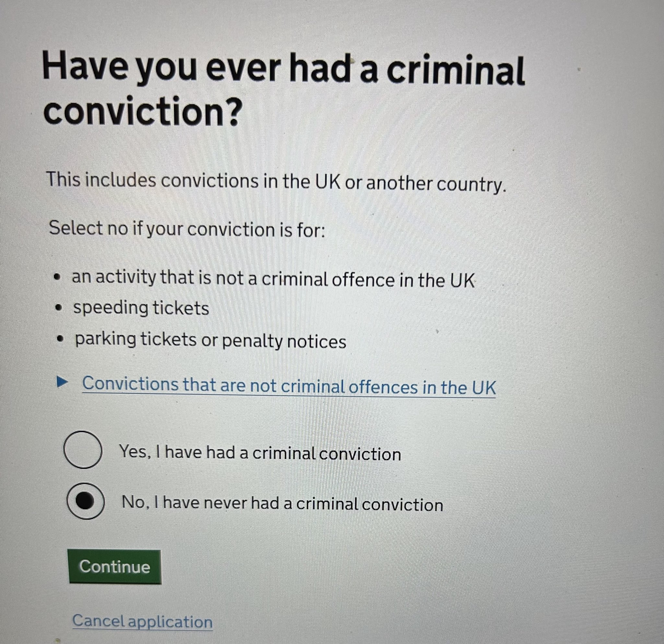The width and height of the screenshot is (664, 644).
Task: Click the heading line "Have you ever had a criminal"
Action: click(x=283, y=69)
